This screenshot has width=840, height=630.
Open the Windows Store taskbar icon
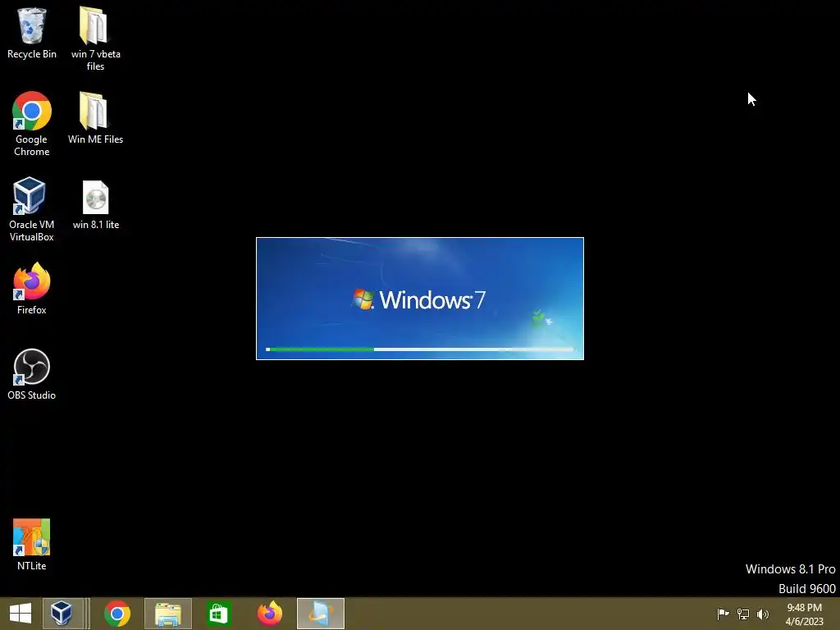[218, 614]
